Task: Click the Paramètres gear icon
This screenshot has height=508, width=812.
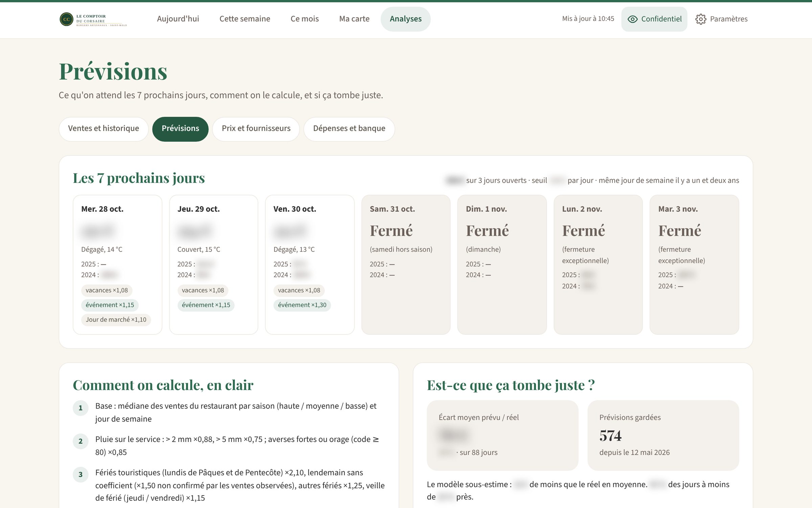Action: click(x=701, y=19)
